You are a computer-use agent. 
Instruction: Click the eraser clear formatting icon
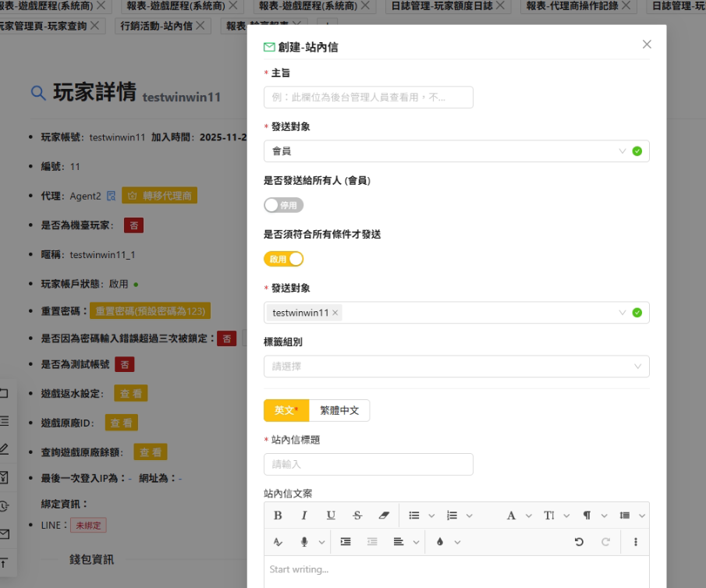coord(383,515)
